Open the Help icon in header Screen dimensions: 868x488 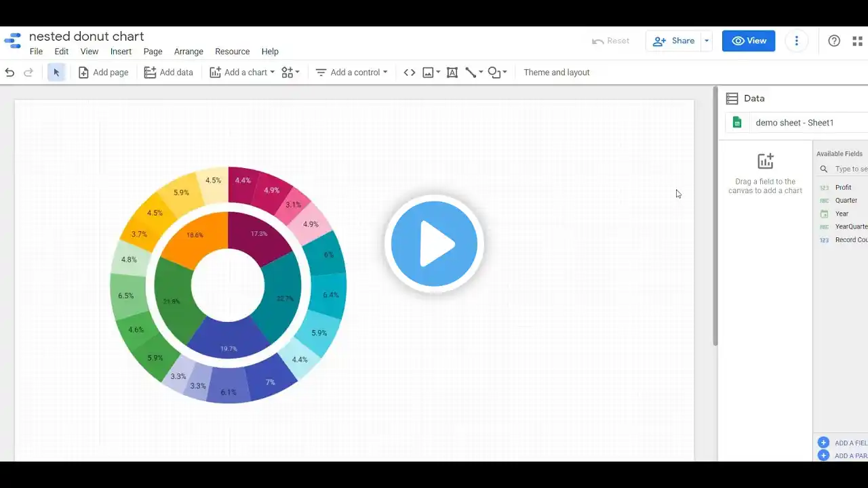(x=835, y=41)
